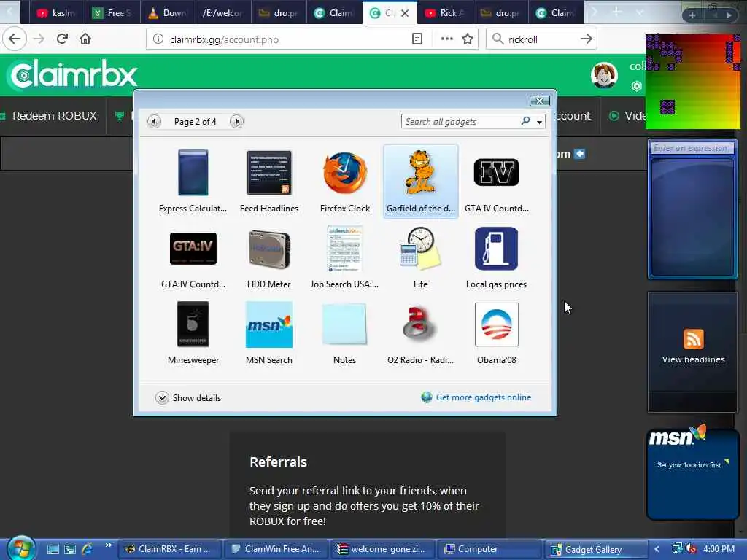The height and width of the screenshot is (560, 747).
Task: Pick the Garfield of the day gadget
Action: click(421, 181)
